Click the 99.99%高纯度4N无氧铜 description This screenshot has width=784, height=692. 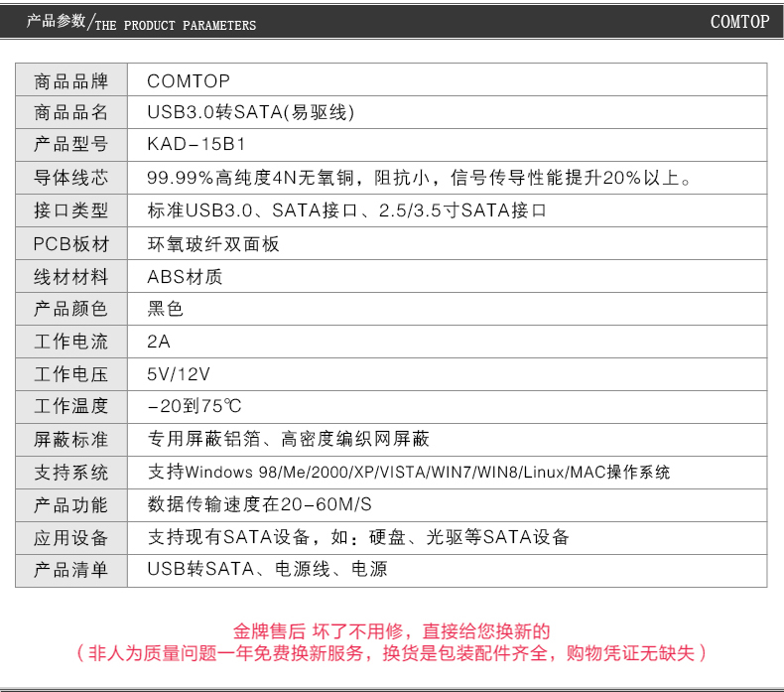coord(419,178)
